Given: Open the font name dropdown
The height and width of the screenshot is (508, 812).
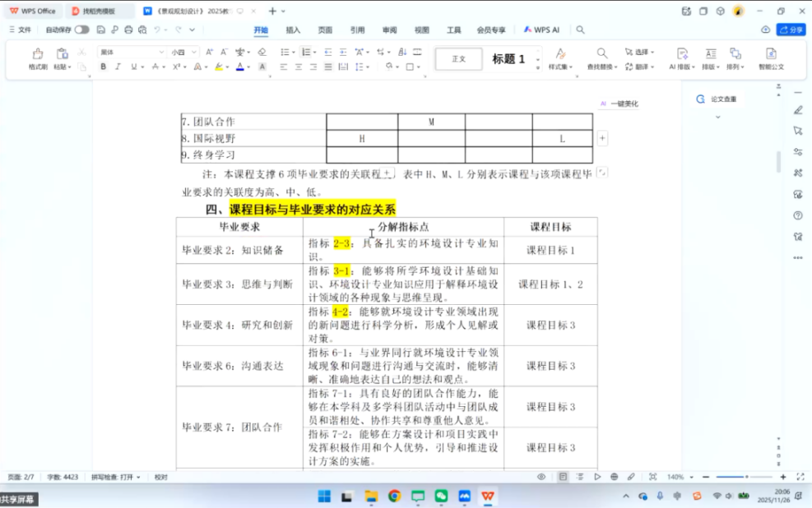Looking at the screenshot, I should click(x=132, y=52).
